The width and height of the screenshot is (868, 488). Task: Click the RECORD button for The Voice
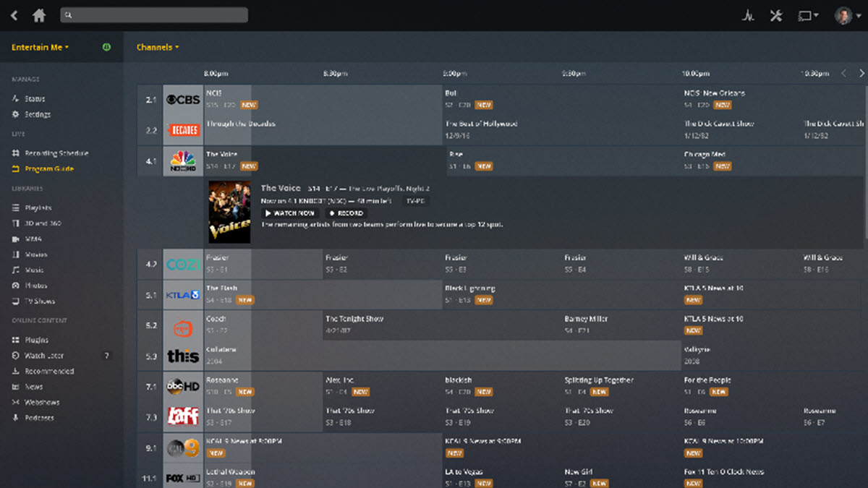coord(346,213)
